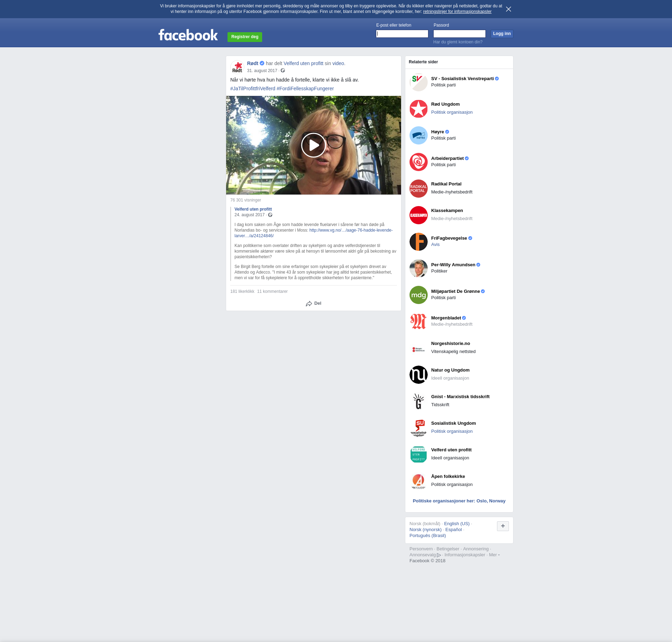The image size is (672, 642).
Task: Click the Høyre party logo
Action: point(418,135)
